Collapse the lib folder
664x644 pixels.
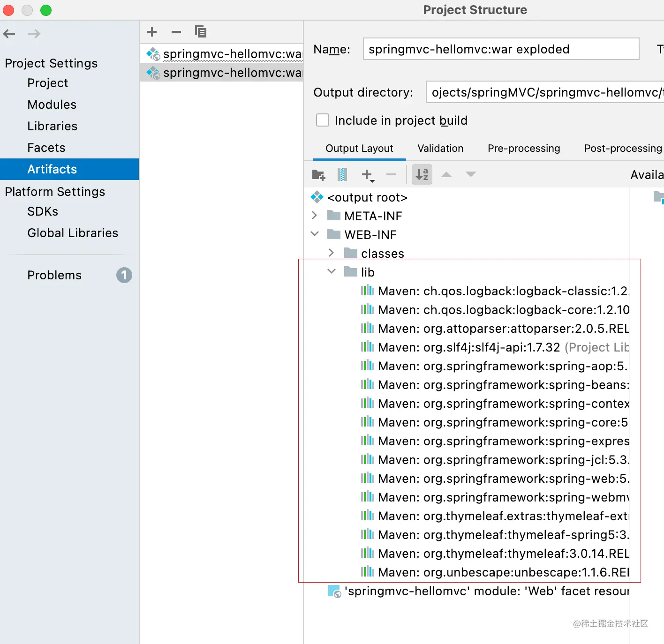pos(332,271)
